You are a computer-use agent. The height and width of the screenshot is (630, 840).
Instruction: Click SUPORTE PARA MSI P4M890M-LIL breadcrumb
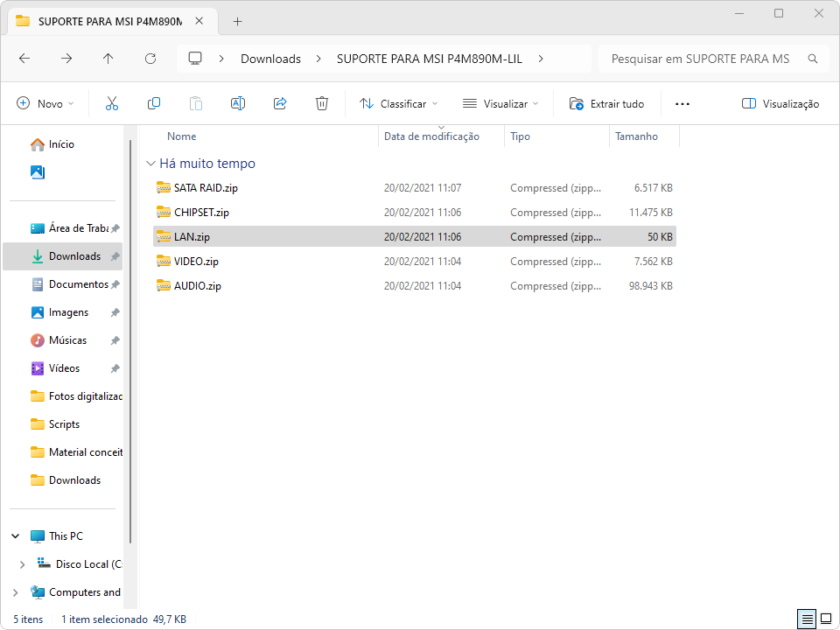[x=430, y=59]
